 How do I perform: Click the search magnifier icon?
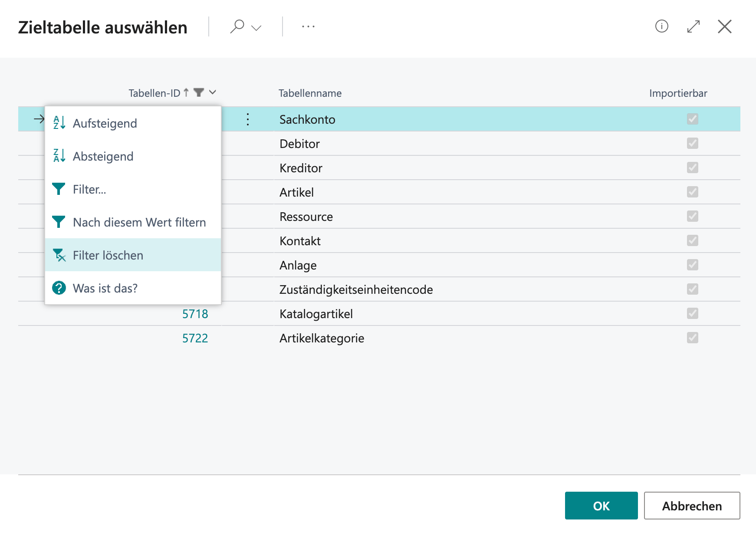click(x=237, y=26)
